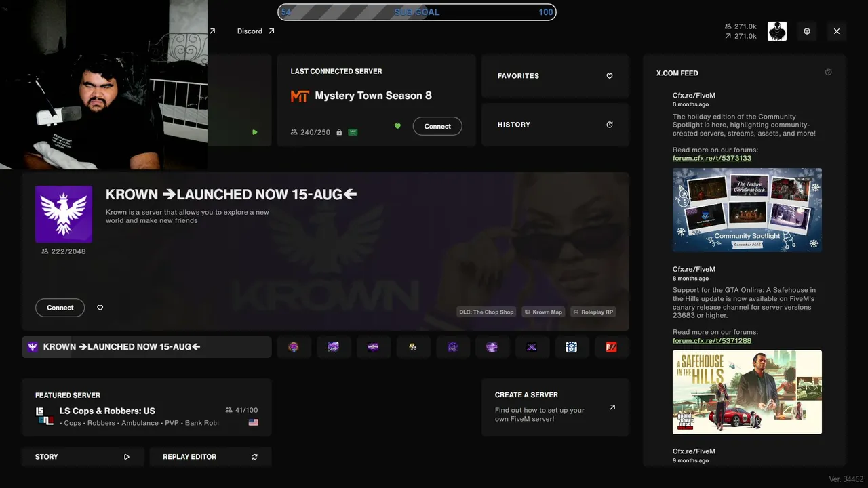
Task: Click the 222/2048 player count
Action: pyautogui.click(x=64, y=251)
